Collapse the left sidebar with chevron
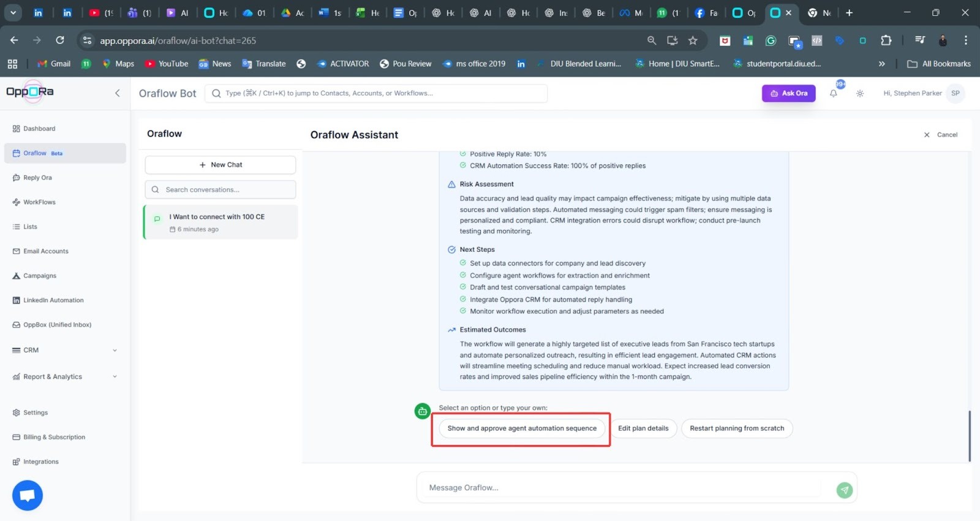Screen dimensions: 980x521 tap(117, 93)
